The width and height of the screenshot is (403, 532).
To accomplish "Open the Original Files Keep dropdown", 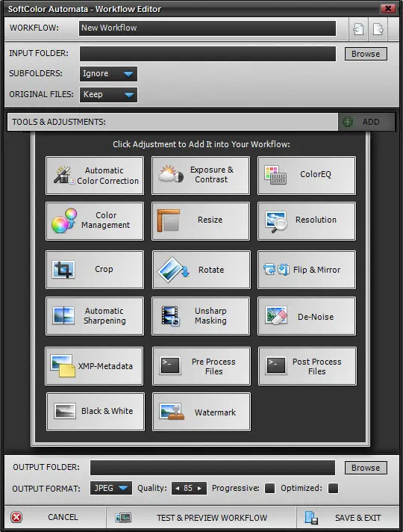I will click(x=108, y=95).
